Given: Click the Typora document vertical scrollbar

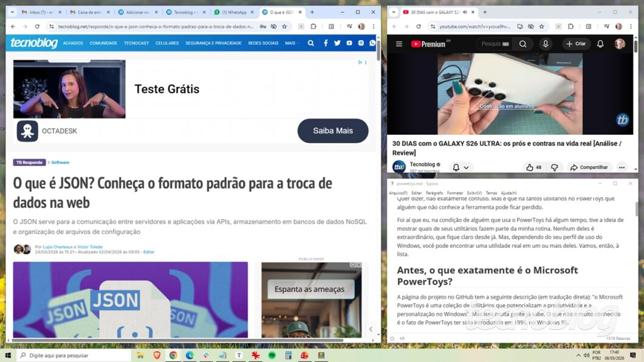Looking at the screenshot, I should [636, 208].
